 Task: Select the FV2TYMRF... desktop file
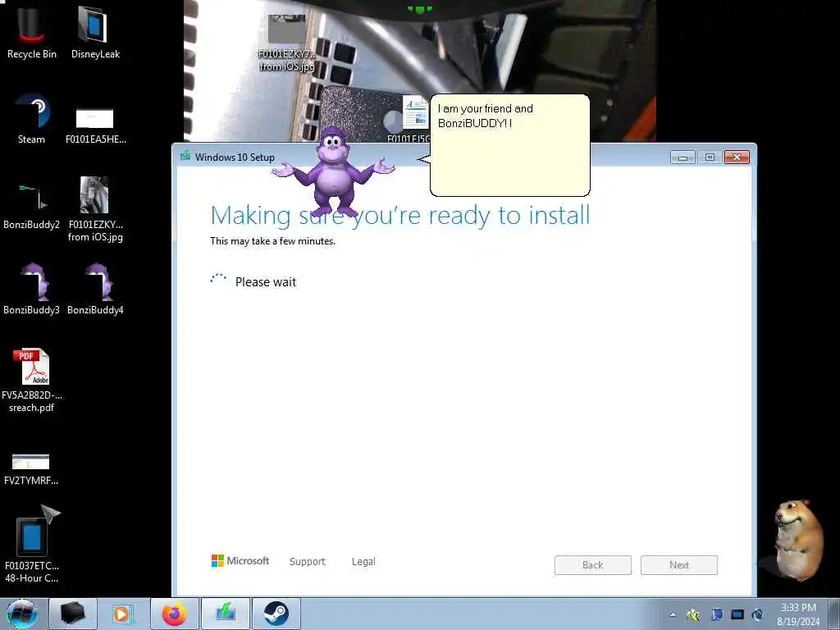click(31, 469)
